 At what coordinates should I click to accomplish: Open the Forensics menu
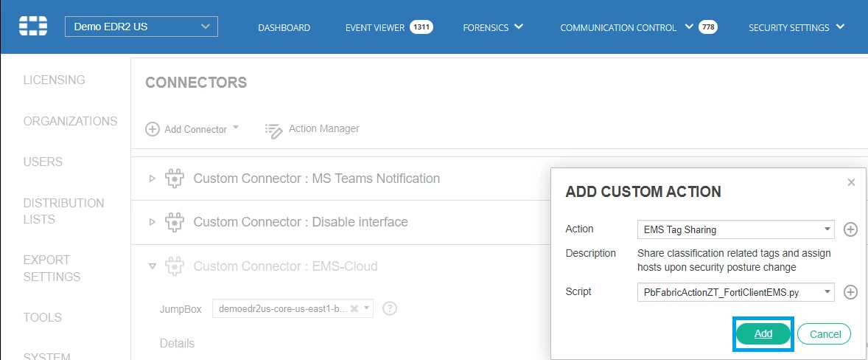pyautogui.click(x=486, y=27)
